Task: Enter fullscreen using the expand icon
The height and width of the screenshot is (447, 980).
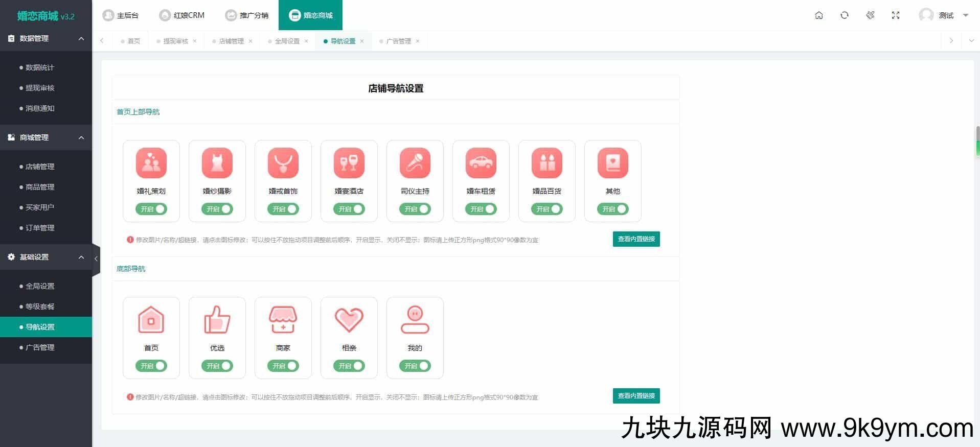Action: click(895, 15)
